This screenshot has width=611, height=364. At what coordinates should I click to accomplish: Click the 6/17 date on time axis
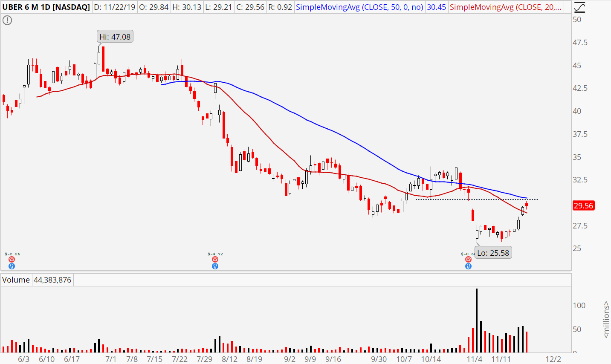pos(72,359)
